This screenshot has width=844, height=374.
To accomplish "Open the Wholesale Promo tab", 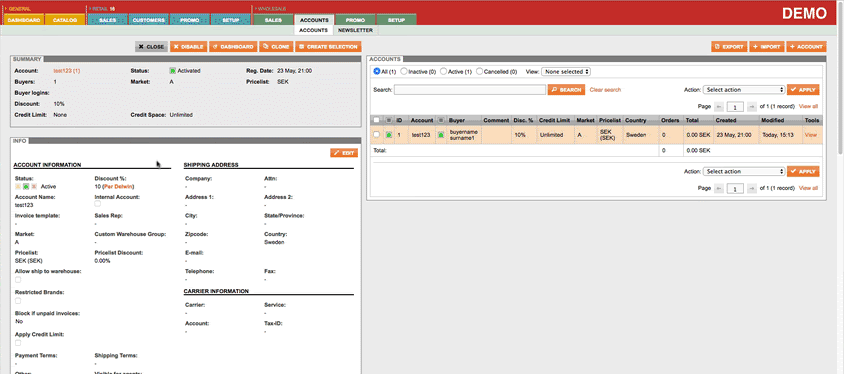I will (x=355, y=20).
